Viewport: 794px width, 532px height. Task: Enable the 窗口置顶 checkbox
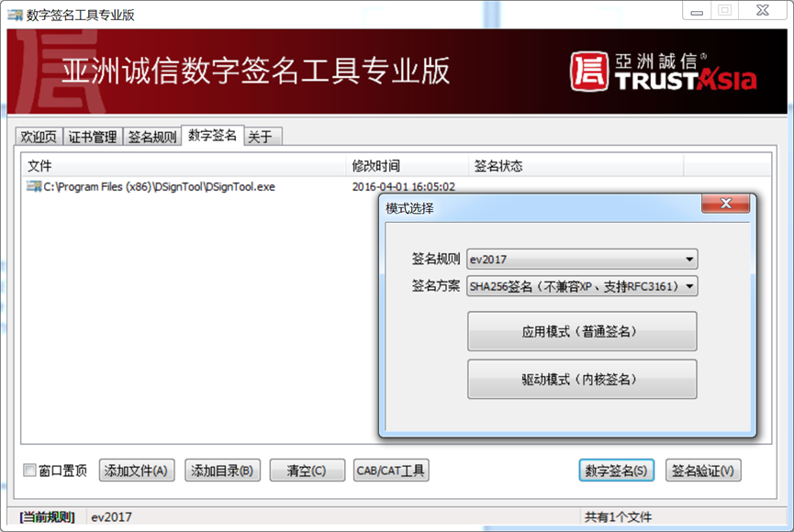pyautogui.click(x=30, y=471)
